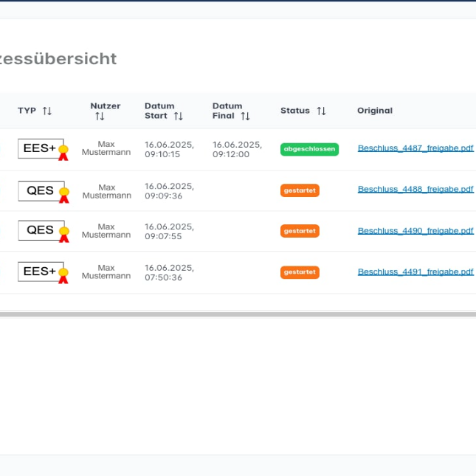
Task: Open Beschluss_4490_freigabe.pdf link
Action: 415,231
